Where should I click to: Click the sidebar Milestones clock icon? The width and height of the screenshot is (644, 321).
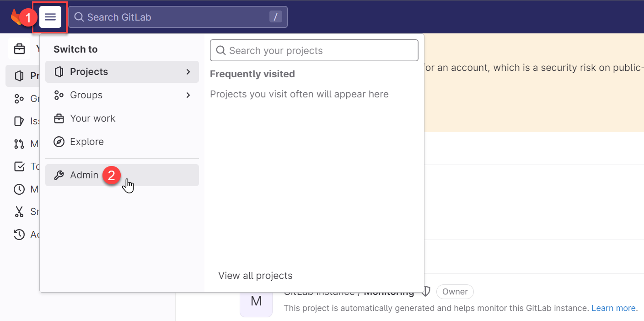(19, 189)
